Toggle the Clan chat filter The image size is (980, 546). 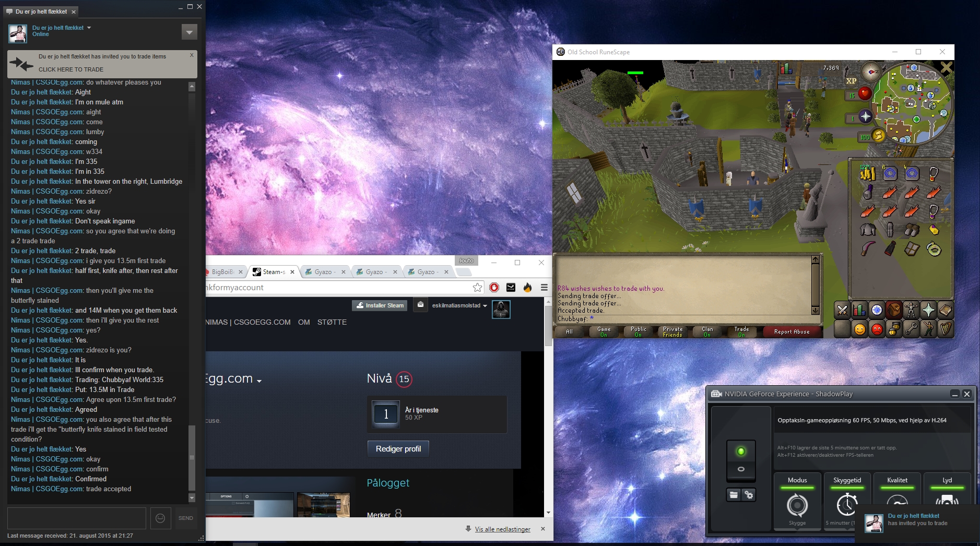(x=707, y=331)
